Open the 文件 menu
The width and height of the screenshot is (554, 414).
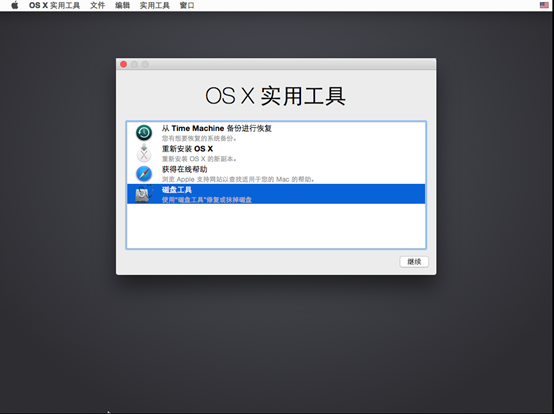pos(97,5)
